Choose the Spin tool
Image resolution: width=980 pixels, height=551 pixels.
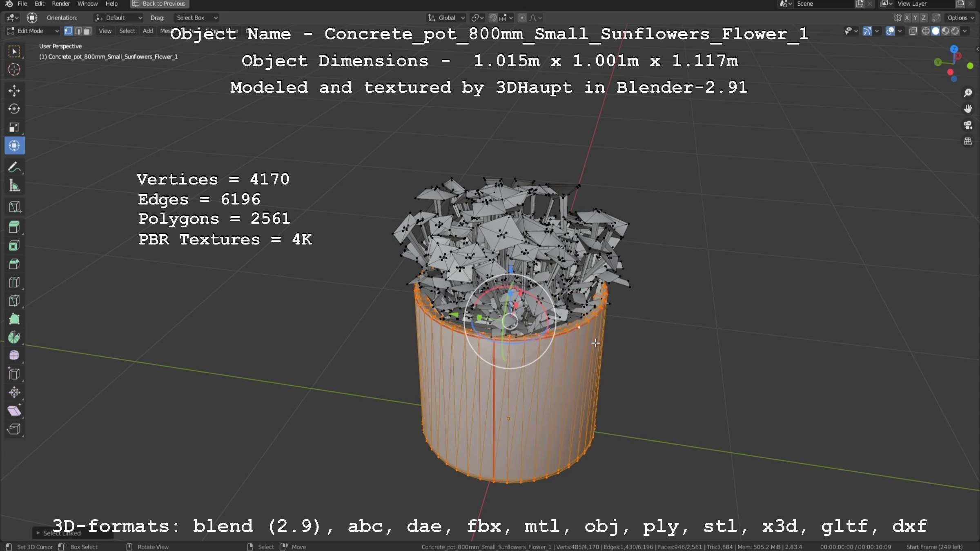pos(14,337)
